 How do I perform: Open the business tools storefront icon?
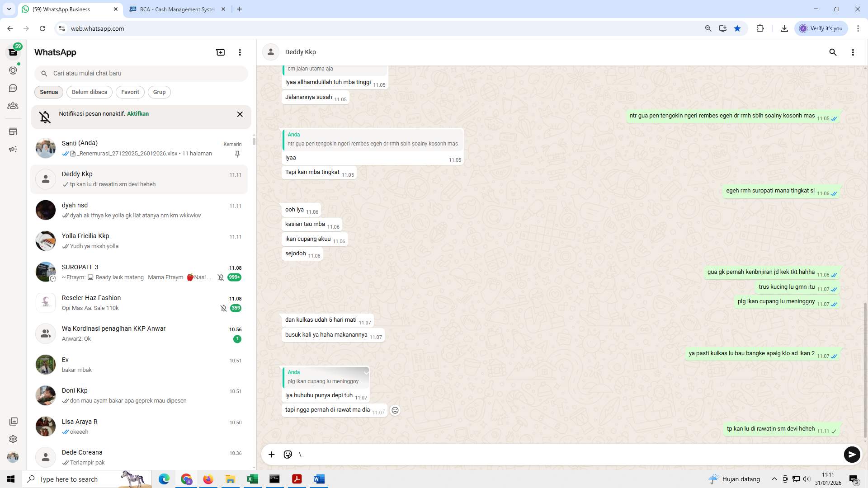[x=13, y=131]
